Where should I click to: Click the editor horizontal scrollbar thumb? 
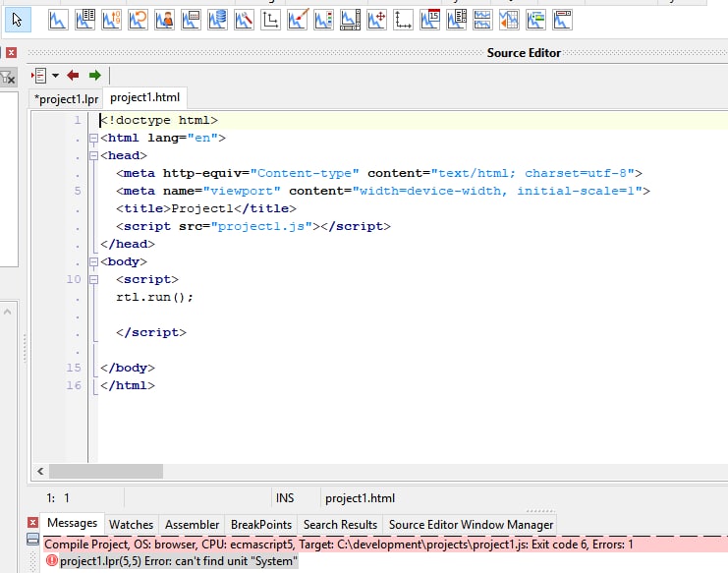tap(106, 472)
